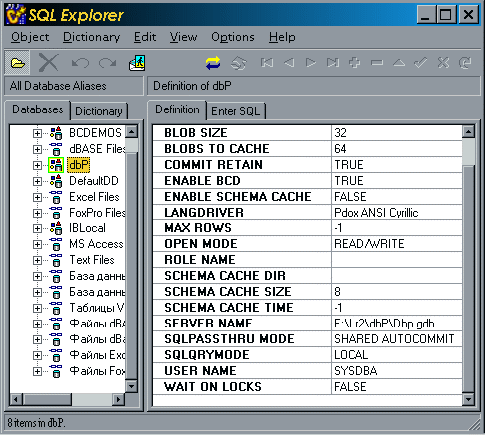Click the WAIT ON LOCKS value FALSE
The width and height of the screenshot is (486, 436).
[397, 387]
